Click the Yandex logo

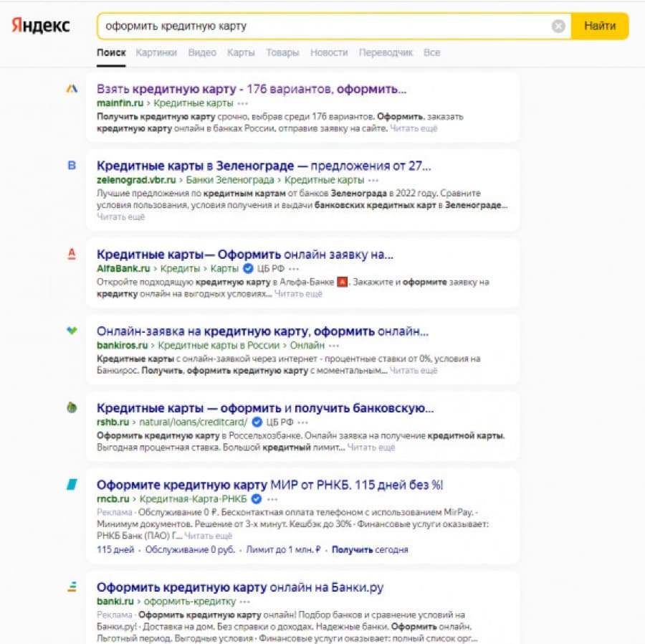tap(40, 26)
